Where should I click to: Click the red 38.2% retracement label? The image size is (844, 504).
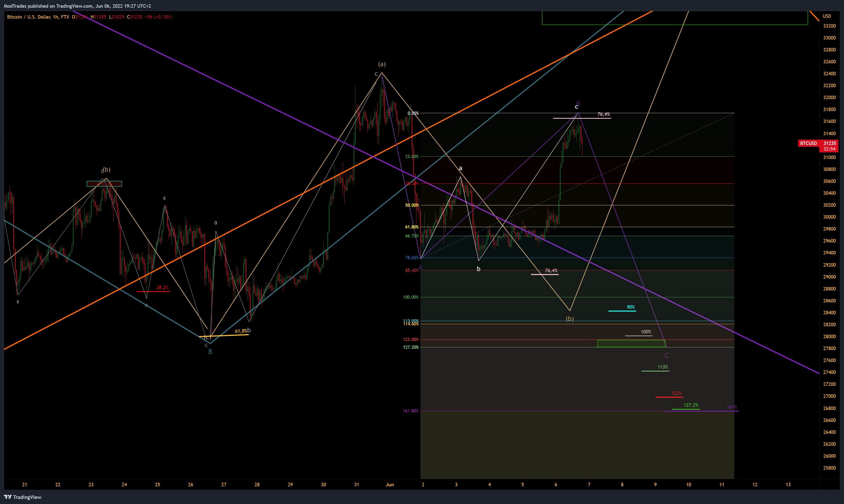point(162,288)
